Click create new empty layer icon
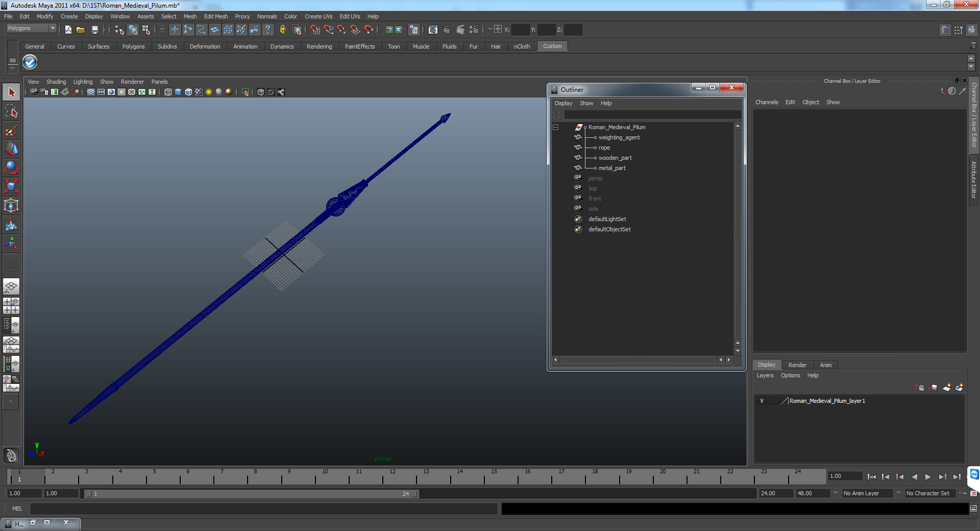Screen dimensions: 980x531 (947, 388)
